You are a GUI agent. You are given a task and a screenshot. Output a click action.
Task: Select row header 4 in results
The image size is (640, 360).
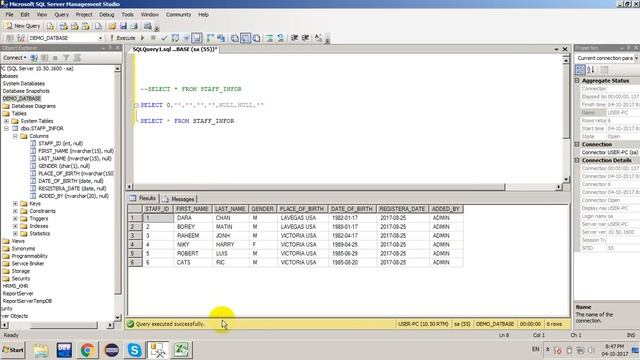click(x=135, y=244)
